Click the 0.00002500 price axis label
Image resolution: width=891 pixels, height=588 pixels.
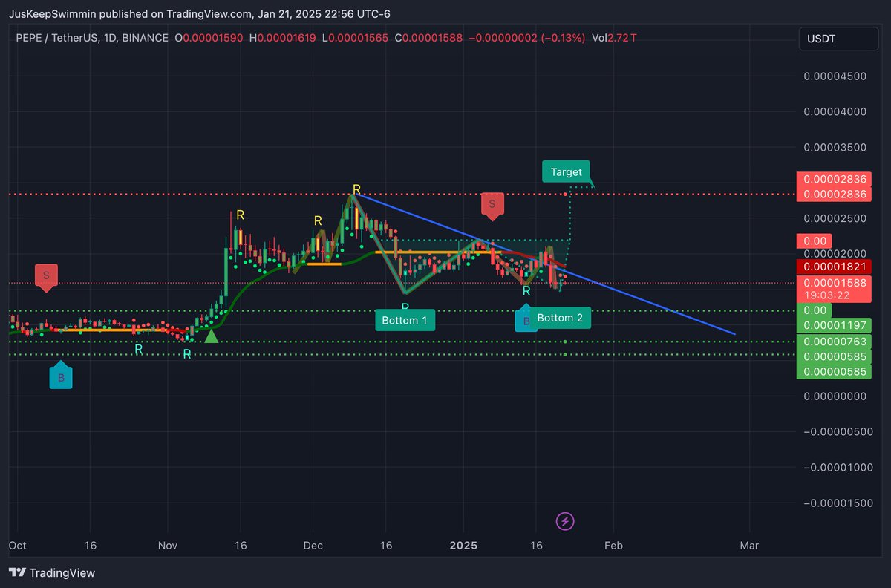point(836,218)
